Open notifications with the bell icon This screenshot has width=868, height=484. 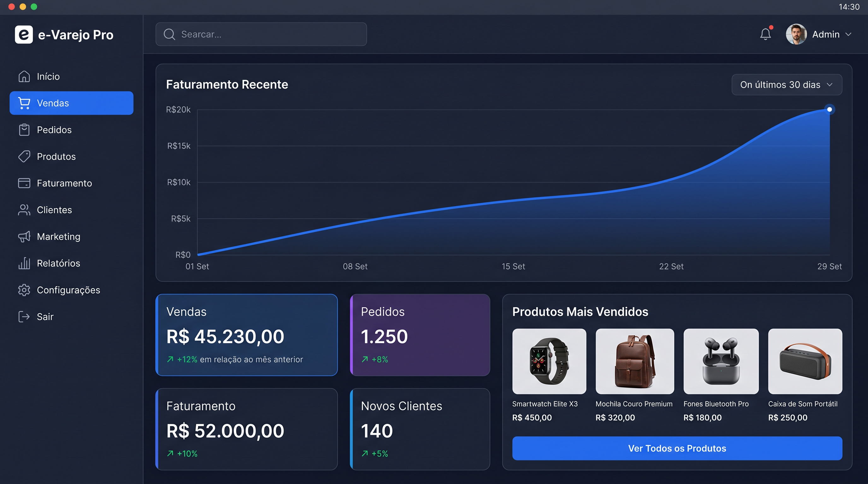pos(765,34)
